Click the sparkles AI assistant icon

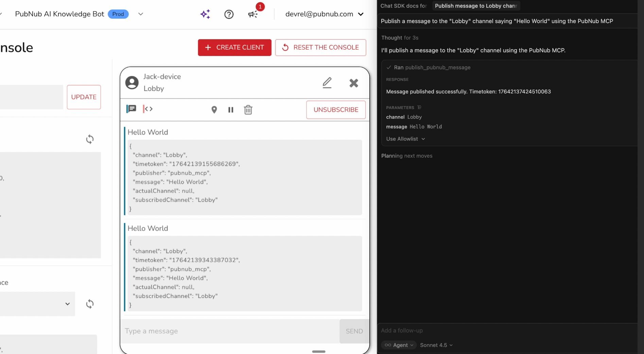coord(205,14)
